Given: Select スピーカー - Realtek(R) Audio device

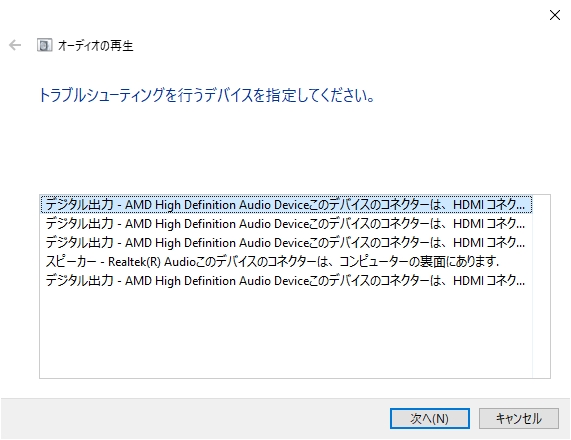Looking at the screenshot, I should [x=286, y=261].
